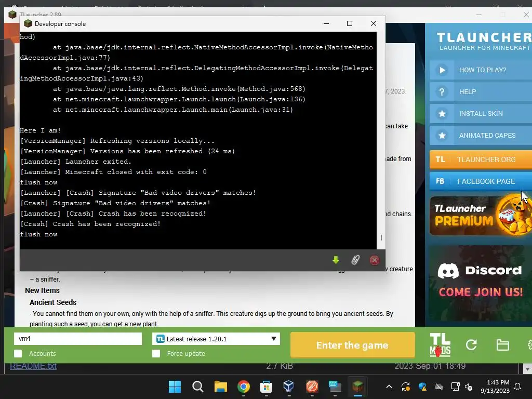Viewport: 532px width, 399px height.
Task: Minimize the Developer console window
Action: click(326, 23)
